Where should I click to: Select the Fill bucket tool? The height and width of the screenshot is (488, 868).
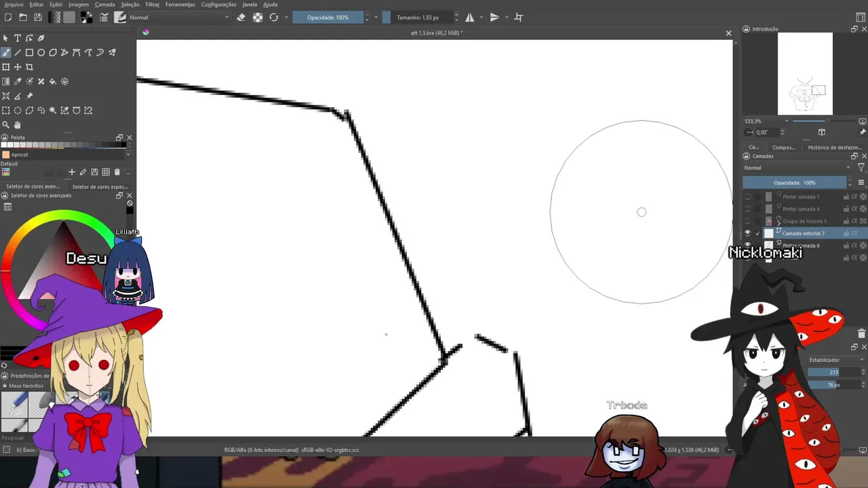53,81
